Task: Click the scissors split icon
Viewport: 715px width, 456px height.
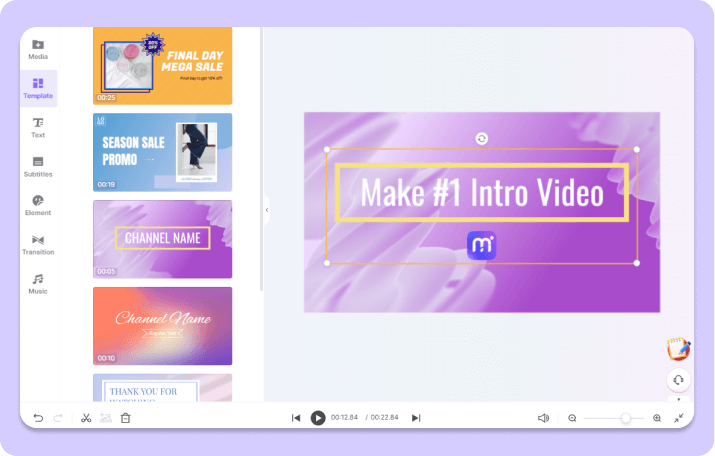Action: pyautogui.click(x=86, y=418)
